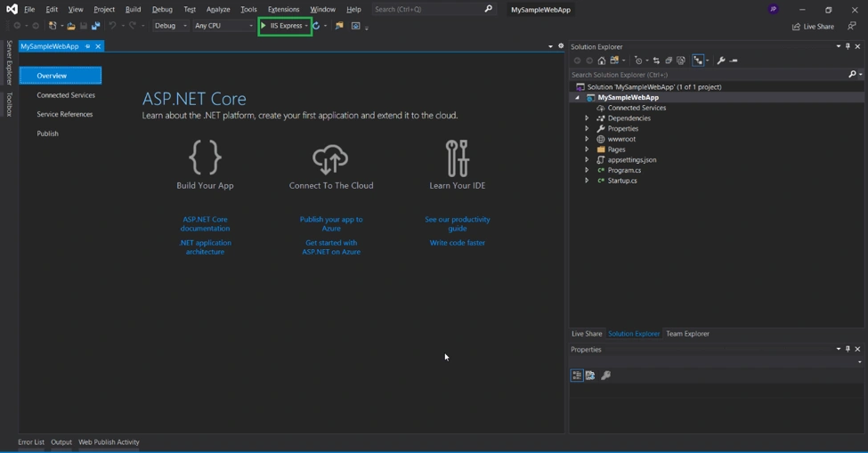Image resolution: width=868 pixels, height=453 pixels.
Task: Toggle the pin on MySampleWebApp document tab
Action: point(87,46)
